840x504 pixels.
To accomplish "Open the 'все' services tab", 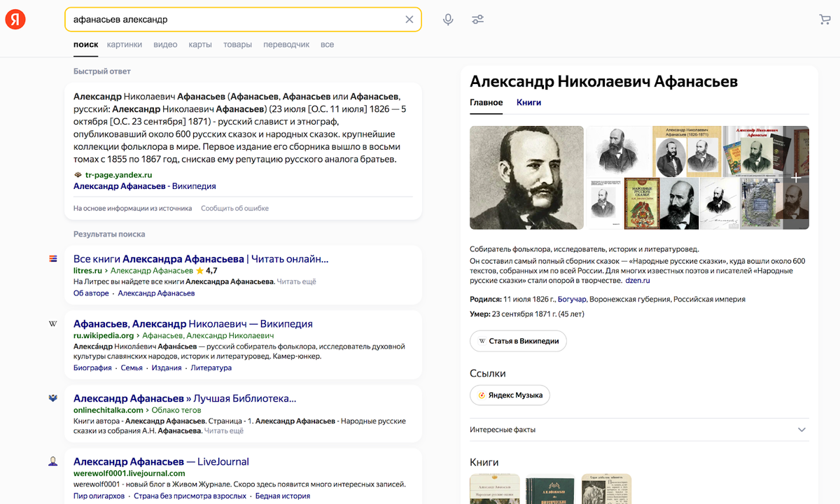I will (327, 45).
